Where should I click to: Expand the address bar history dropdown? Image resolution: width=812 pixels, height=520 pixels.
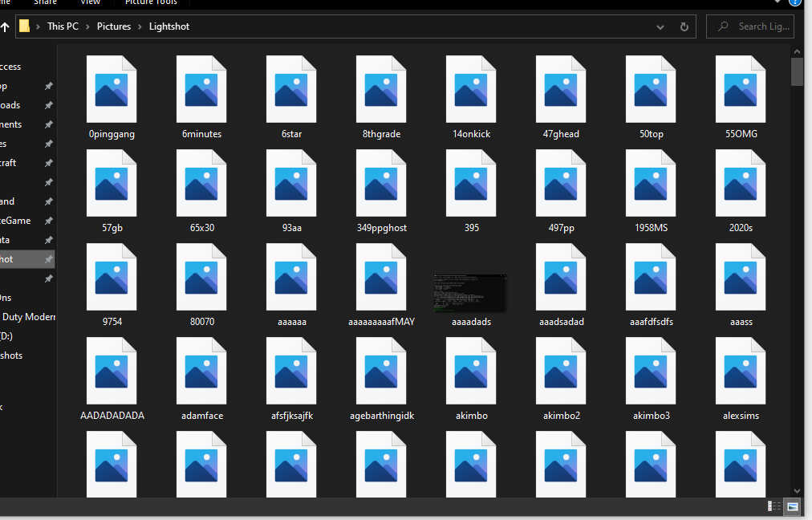660,26
